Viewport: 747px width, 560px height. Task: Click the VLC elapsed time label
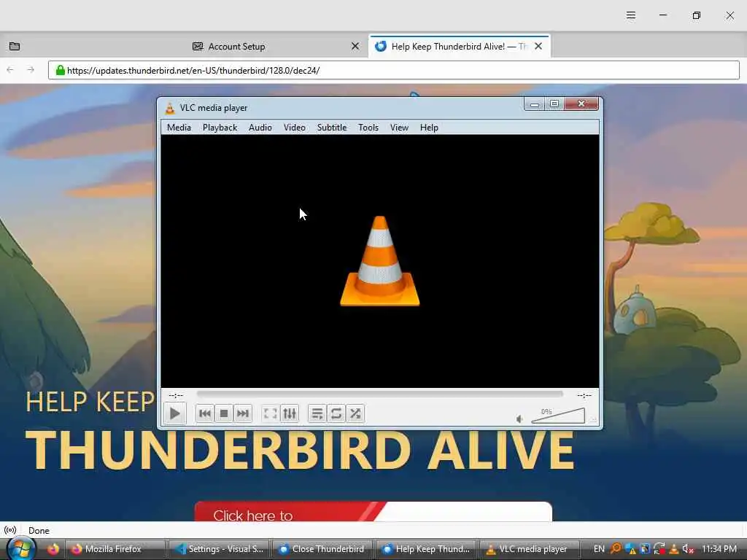[176, 395]
